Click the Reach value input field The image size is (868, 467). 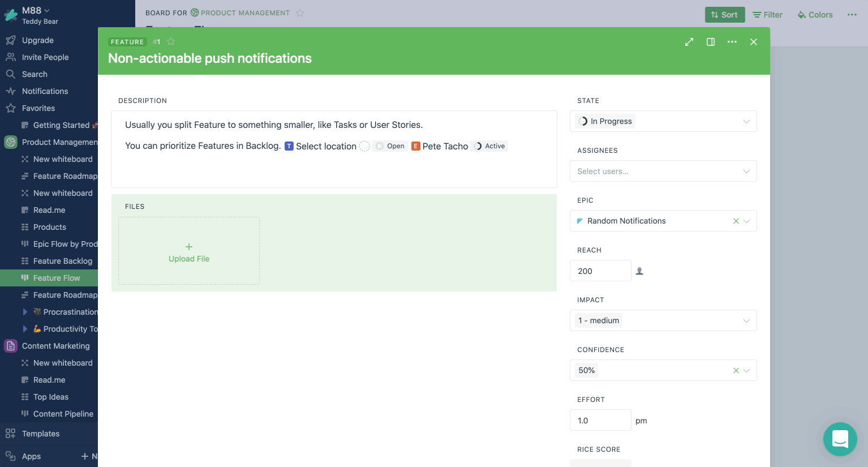600,271
